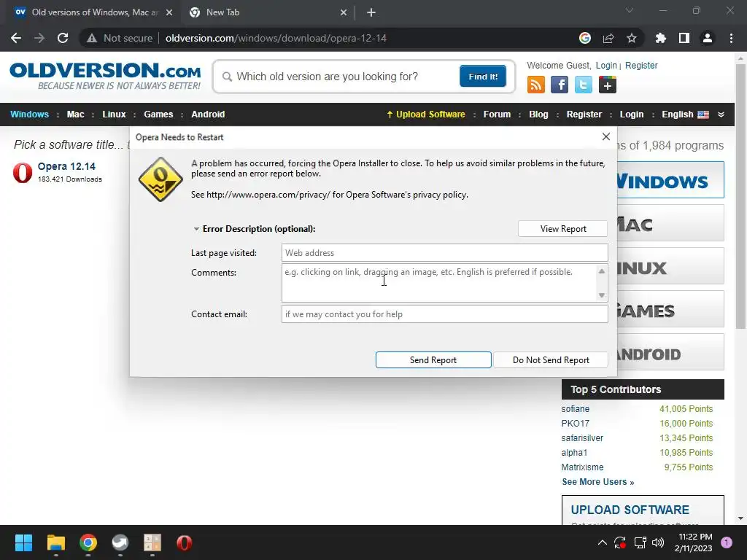Image resolution: width=747 pixels, height=560 pixels.
Task: Click the Upload Software link
Action: 426,114
